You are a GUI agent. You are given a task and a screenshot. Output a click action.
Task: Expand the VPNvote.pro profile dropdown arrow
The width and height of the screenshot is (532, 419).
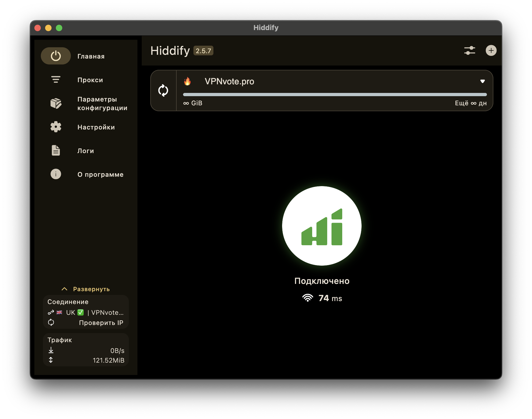[x=482, y=81]
